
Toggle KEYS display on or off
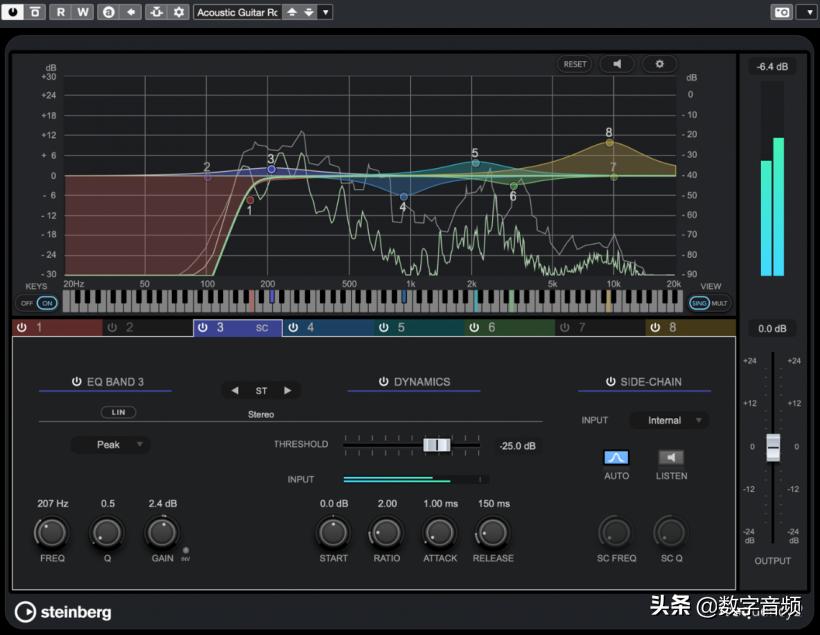tap(37, 303)
